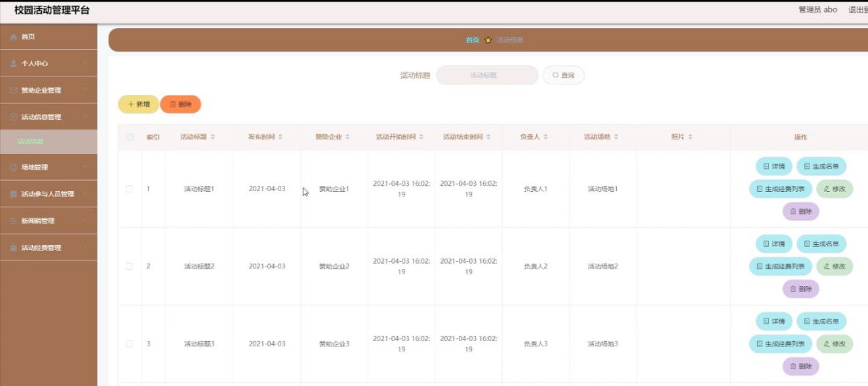Expand the 活动参与人员管理 sidebar menu
868x386 pixels.
pyautogui.click(x=48, y=194)
